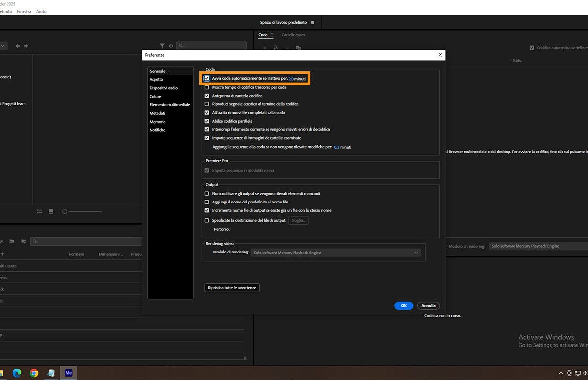Select Generale in the preferences list

pos(171,71)
